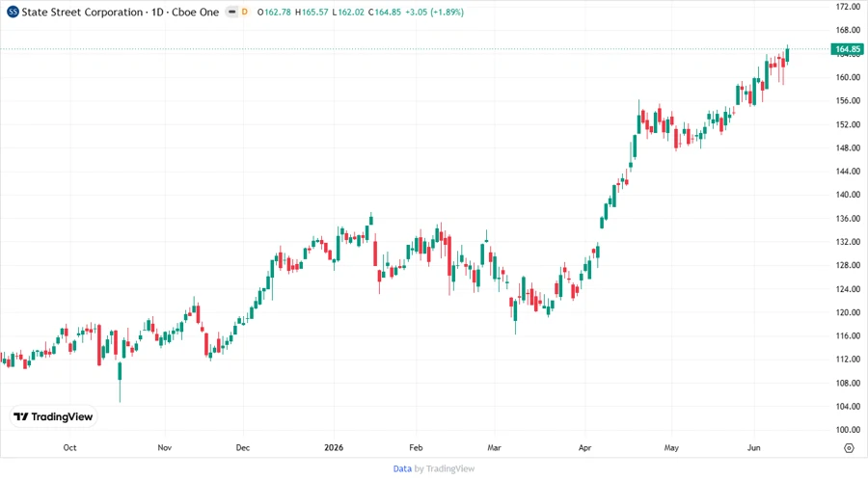Click the Apr label on time axis
The width and height of the screenshot is (868, 480).
[x=585, y=447]
